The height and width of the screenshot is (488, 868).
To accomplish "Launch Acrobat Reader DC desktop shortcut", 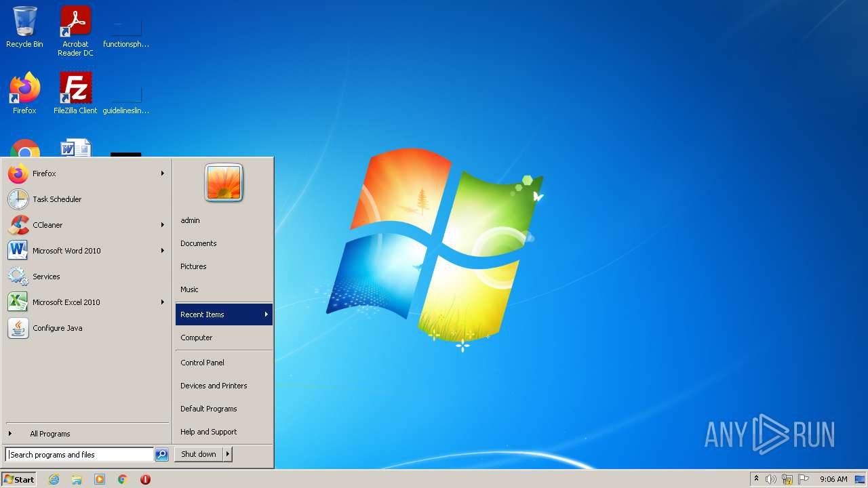I will coord(75,30).
